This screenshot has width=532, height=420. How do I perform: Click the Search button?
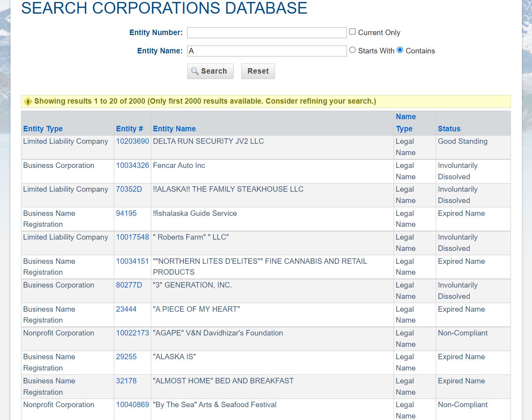click(x=210, y=71)
